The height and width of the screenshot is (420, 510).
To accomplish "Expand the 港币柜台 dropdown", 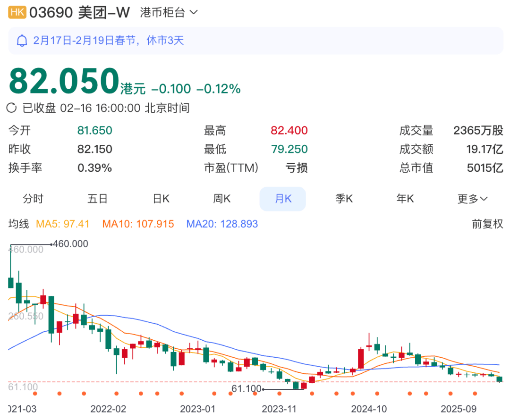I will (x=169, y=13).
